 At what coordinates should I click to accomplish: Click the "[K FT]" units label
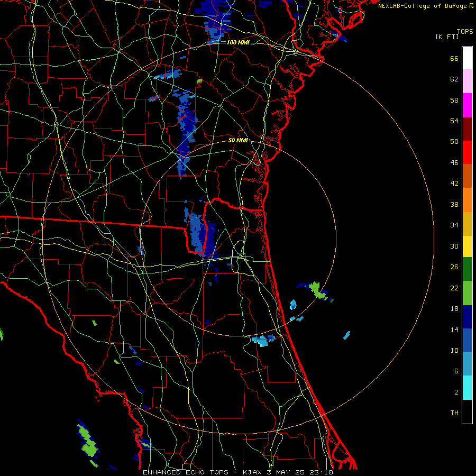(447, 36)
